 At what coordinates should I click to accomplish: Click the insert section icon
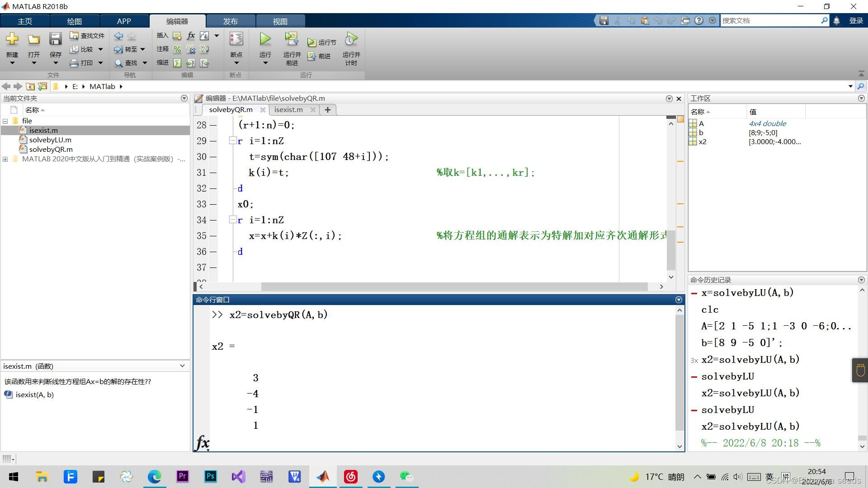pos(177,36)
